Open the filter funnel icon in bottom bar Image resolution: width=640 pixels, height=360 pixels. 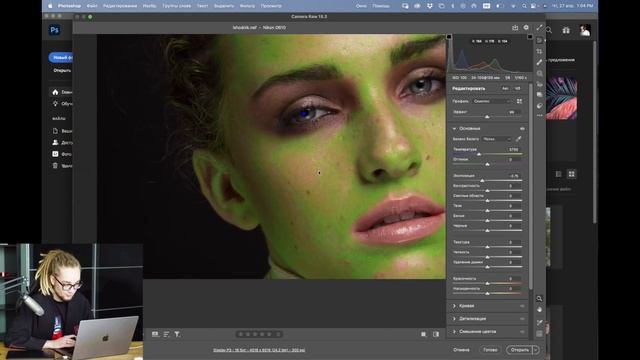[177, 334]
